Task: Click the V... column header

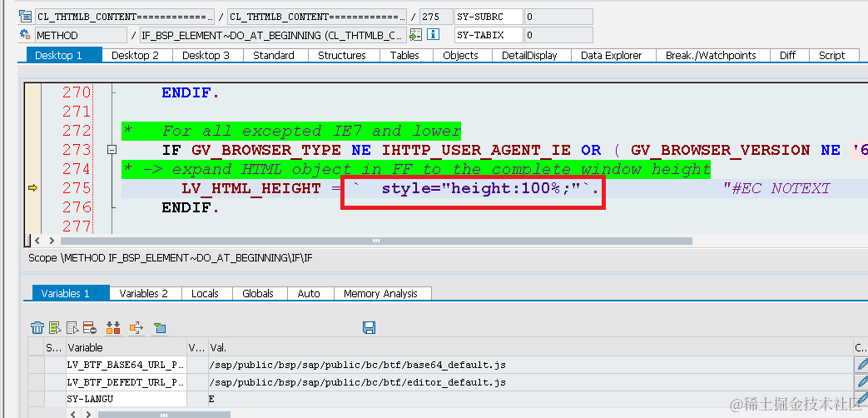Action: point(197,348)
